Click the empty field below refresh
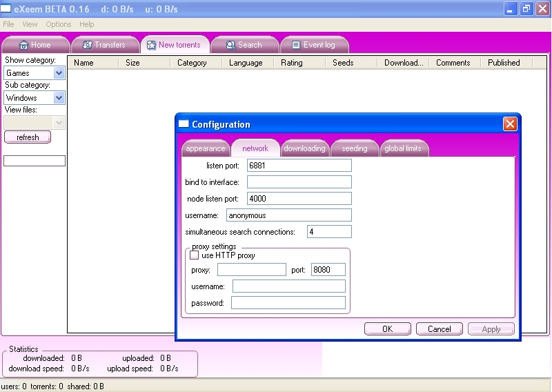Image resolution: width=552 pixels, height=392 pixels. [34, 161]
